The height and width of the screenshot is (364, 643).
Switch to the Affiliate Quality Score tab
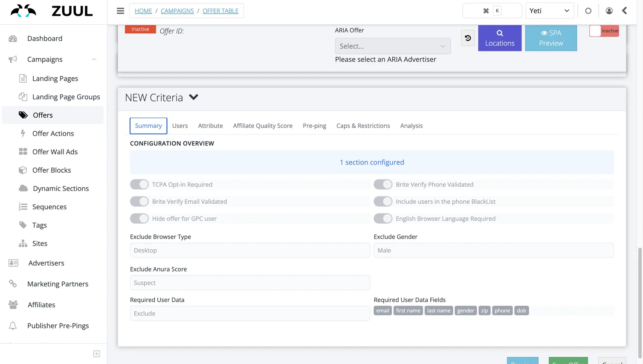[x=263, y=126]
